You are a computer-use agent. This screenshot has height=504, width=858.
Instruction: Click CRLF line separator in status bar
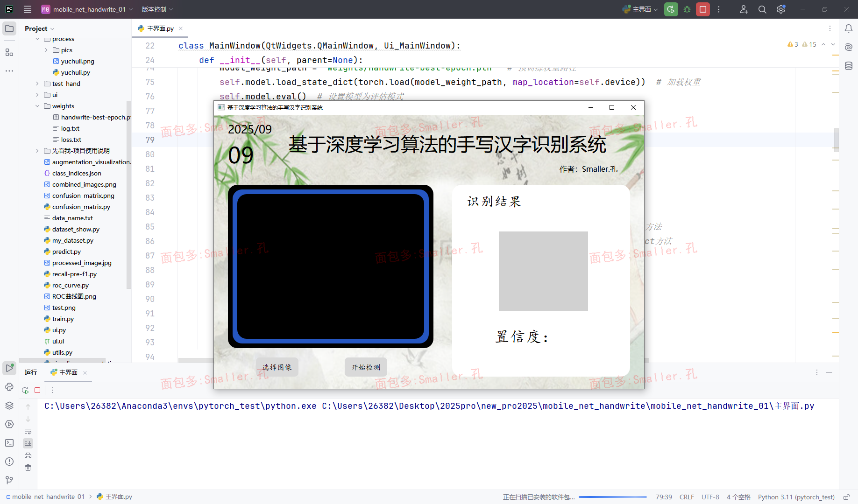tap(687, 497)
